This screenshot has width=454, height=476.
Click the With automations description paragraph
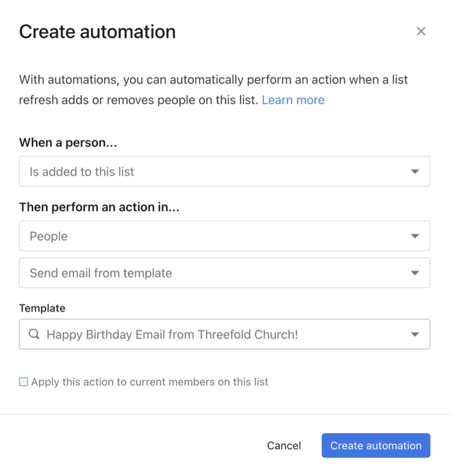point(214,90)
